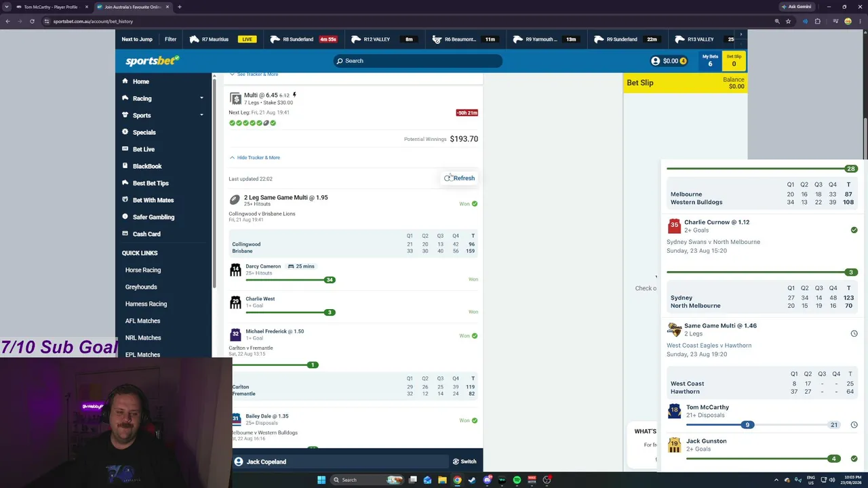The width and height of the screenshot is (868, 488).
Task: Click the account profile icon beside $0.00
Action: tap(655, 61)
